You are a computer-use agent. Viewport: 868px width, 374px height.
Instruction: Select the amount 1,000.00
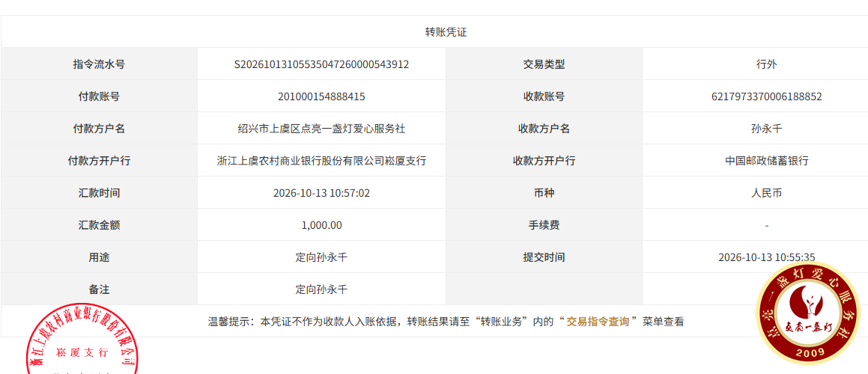pyautogui.click(x=321, y=224)
